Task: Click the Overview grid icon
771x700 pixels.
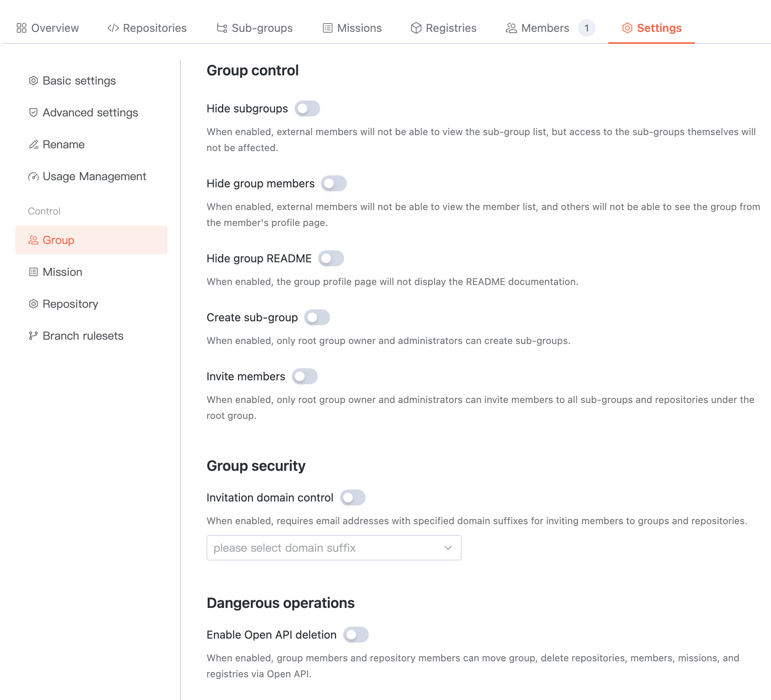Action: 22,28
